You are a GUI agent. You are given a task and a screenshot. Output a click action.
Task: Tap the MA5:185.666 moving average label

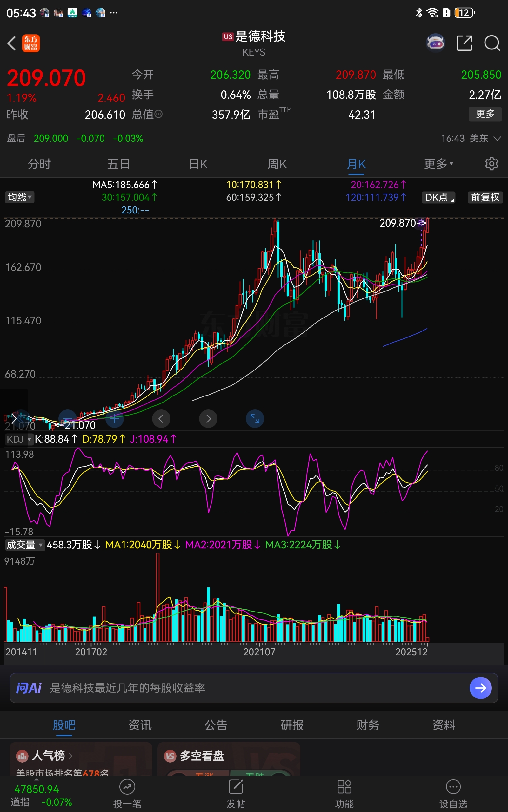coord(125,185)
